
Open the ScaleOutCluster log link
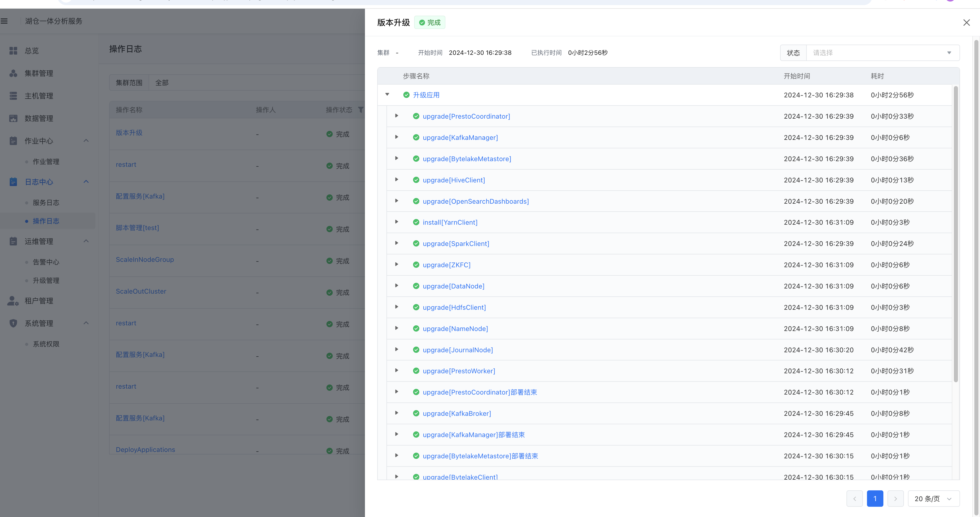tap(141, 291)
